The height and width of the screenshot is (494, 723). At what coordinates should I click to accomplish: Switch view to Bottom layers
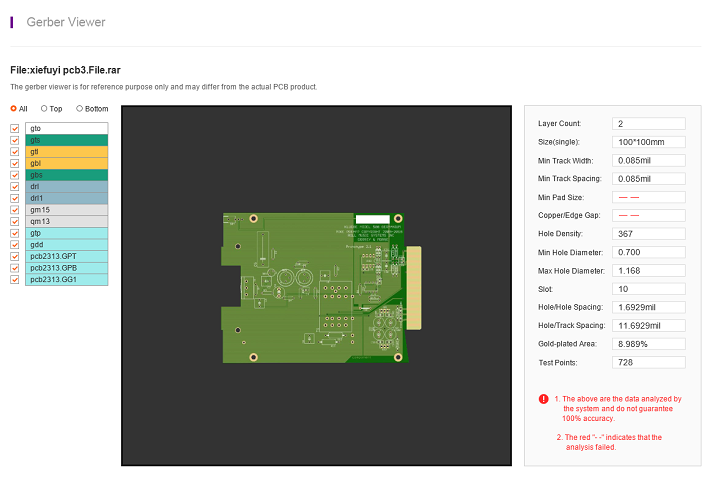click(79, 108)
